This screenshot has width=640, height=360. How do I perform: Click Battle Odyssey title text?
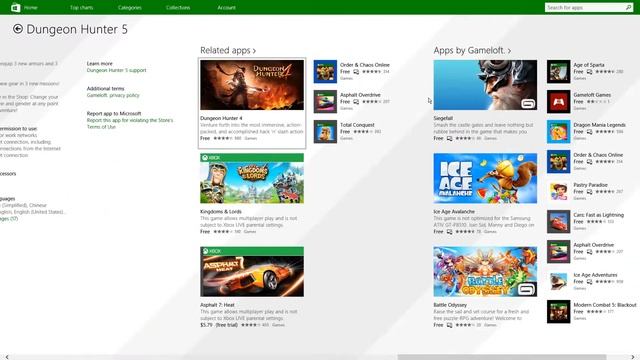(450, 305)
